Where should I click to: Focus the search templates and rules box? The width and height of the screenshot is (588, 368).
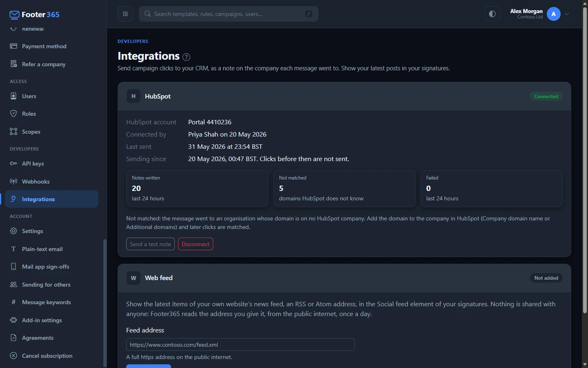(x=229, y=14)
